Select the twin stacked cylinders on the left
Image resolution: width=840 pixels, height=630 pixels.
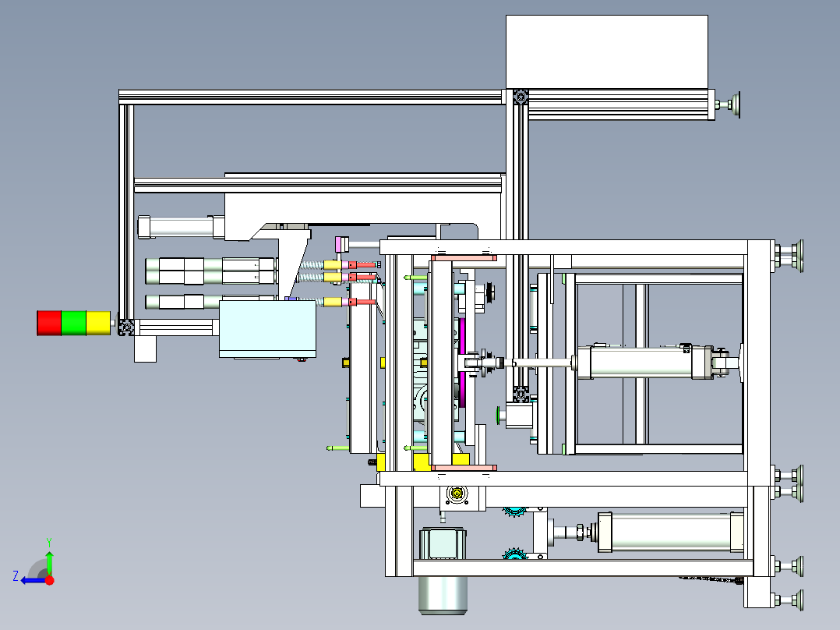click(210, 271)
